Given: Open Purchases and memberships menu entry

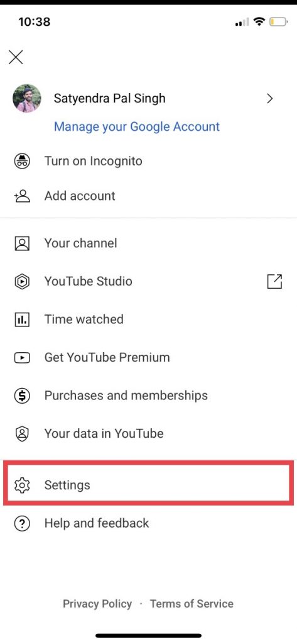Looking at the screenshot, I should [148, 396].
